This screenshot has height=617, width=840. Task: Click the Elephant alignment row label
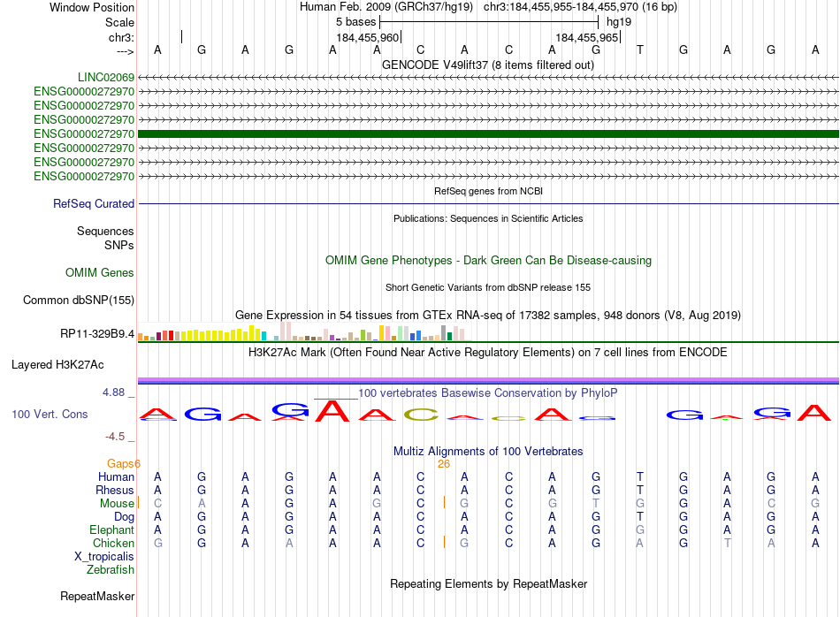pos(111,529)
